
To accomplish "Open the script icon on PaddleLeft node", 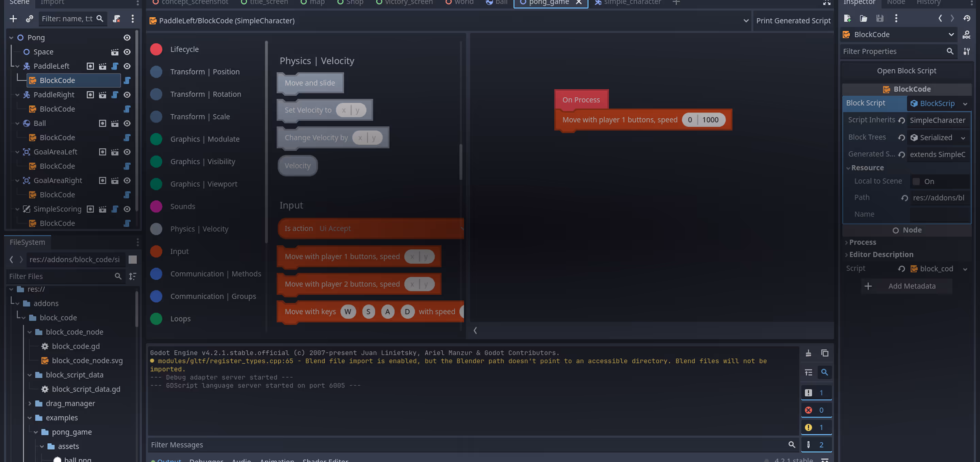I will [115, 66].
